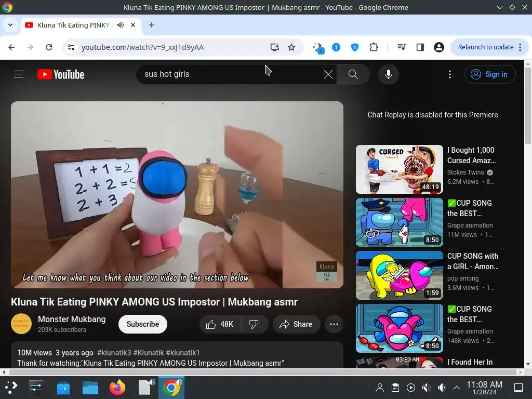
Task: Open Monster Mukbang channel avatar
Action: click(x=21, y=324)
